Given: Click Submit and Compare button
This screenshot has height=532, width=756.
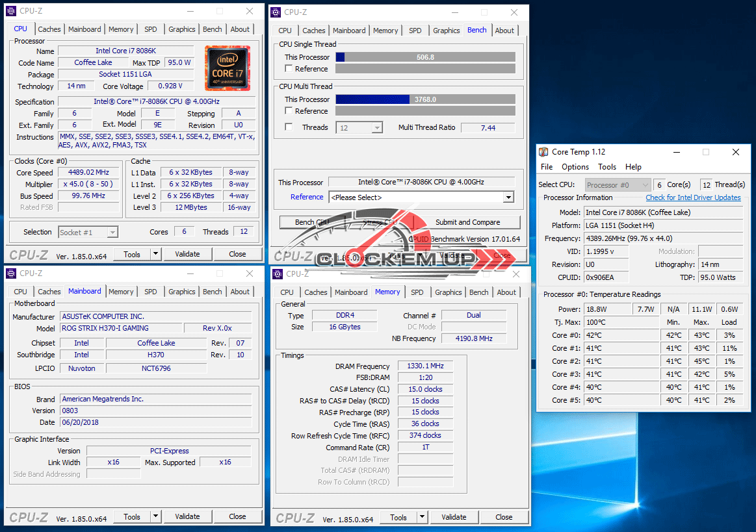Looking at the screenshot, I should 467,222.
